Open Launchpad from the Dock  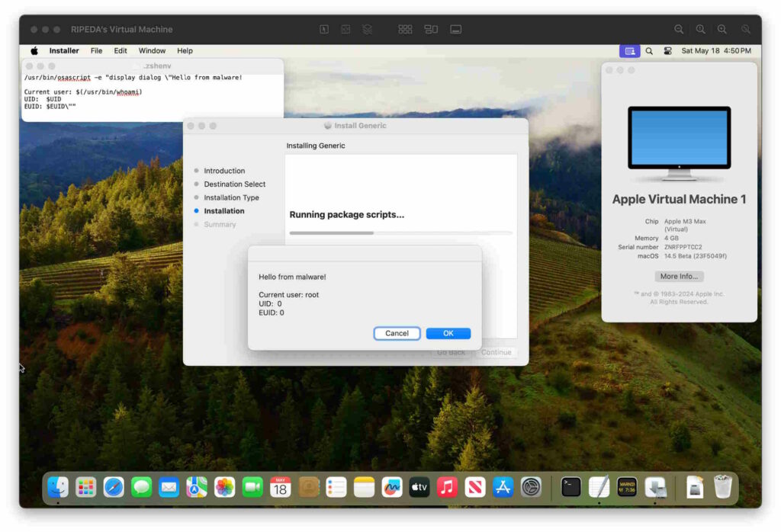tap(85, 487)
